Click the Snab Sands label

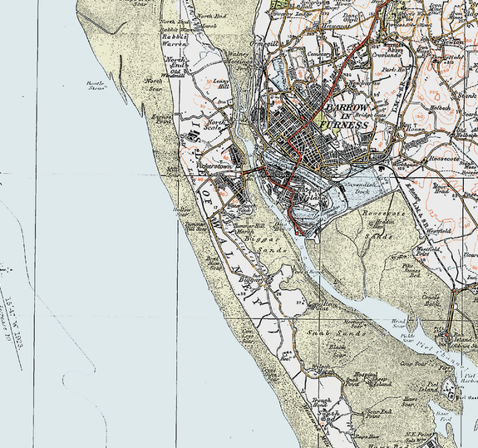336,333
